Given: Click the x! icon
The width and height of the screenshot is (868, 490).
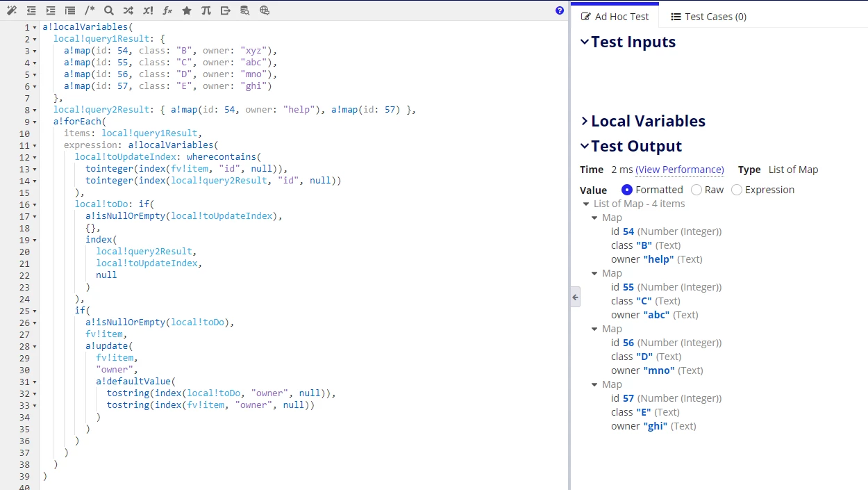Looking at the screenshot, I should pos(148,10).
